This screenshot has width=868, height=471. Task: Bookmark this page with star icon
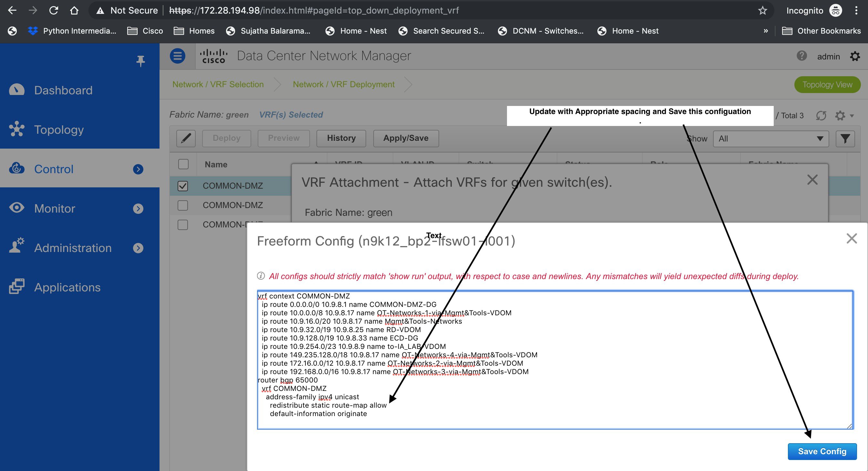click(762, 10)
